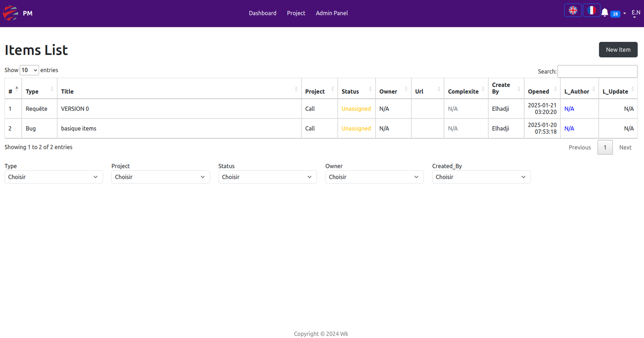
Task: Focus the Search input field
Action: pos(597,71)
